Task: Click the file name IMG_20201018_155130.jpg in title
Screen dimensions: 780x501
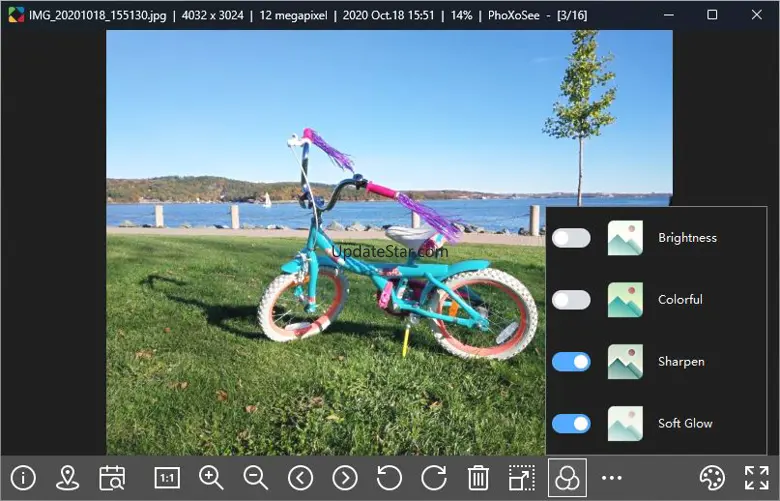Action: coord(98,15)
